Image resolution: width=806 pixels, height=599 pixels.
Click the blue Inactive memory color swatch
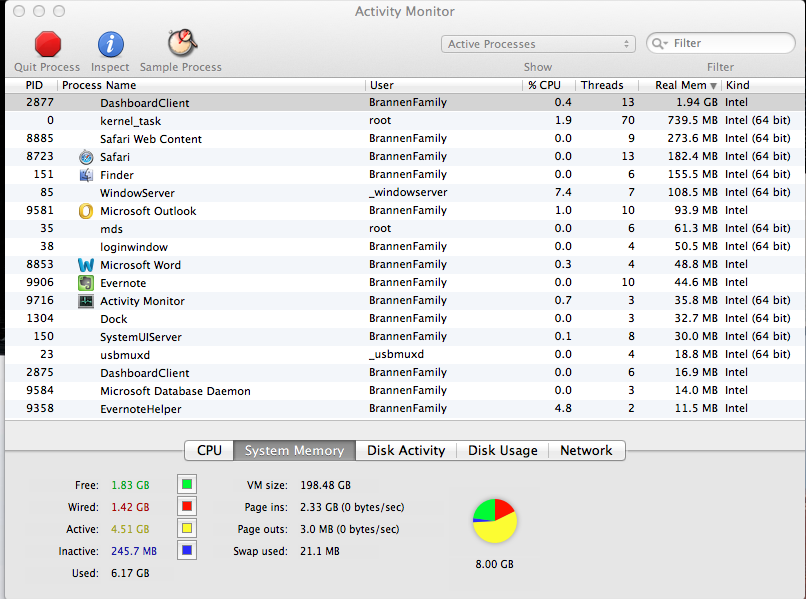click(187, 551)
